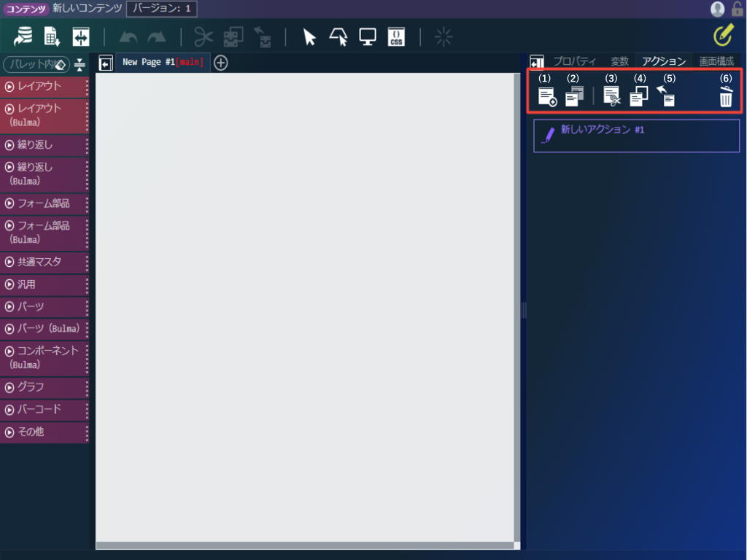747x560 pixels.
Task: Select the arrow pointer tool
Action: pos(309,36)
